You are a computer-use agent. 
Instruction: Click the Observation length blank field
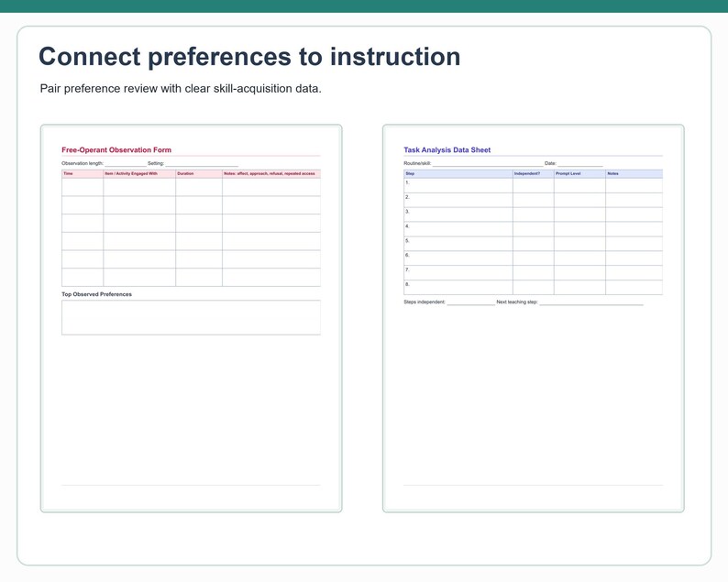coord(126,163)
